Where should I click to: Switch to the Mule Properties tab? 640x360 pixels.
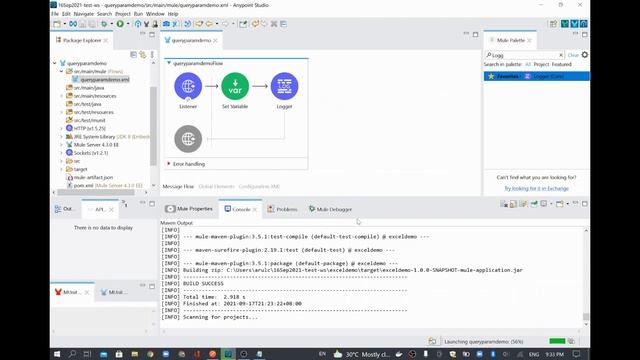(x=189, y=209)
